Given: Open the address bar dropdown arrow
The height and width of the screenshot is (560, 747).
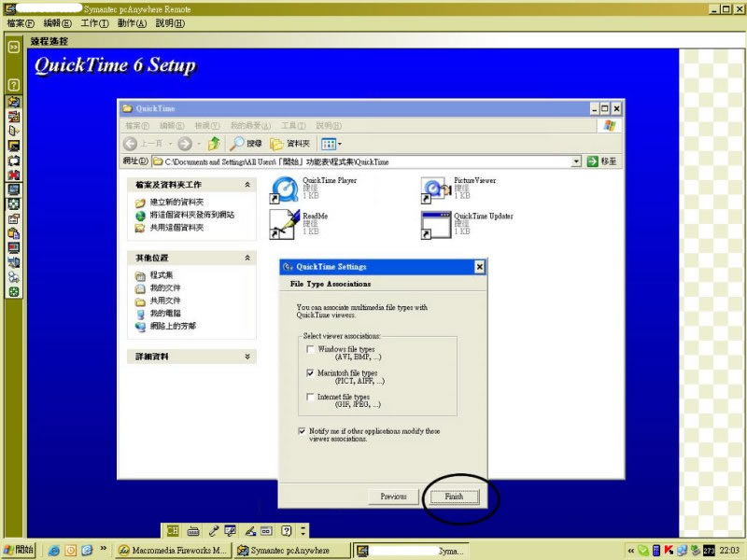Looking at the screenshot, I should point(576,161).
